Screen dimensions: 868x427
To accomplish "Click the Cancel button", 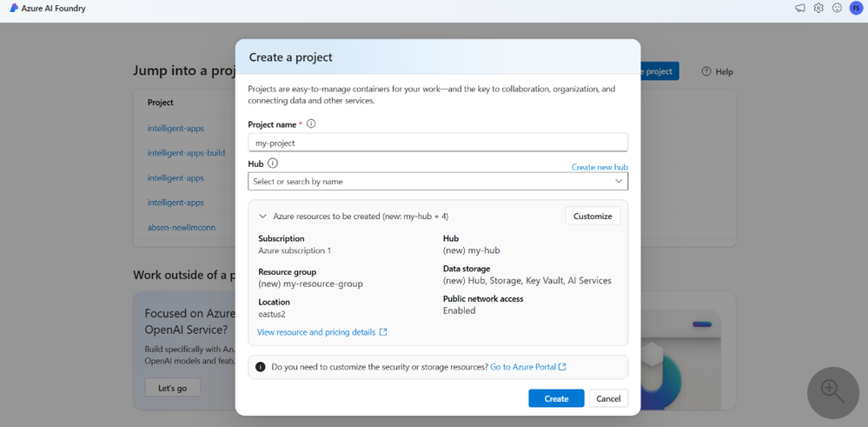I will pyautogui.click(x=608, y=399).
